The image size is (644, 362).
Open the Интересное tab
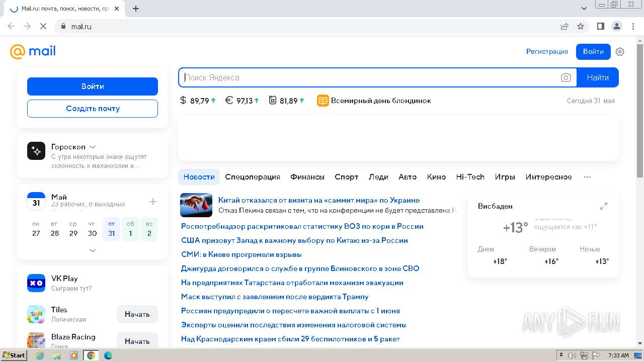(548, 177)
